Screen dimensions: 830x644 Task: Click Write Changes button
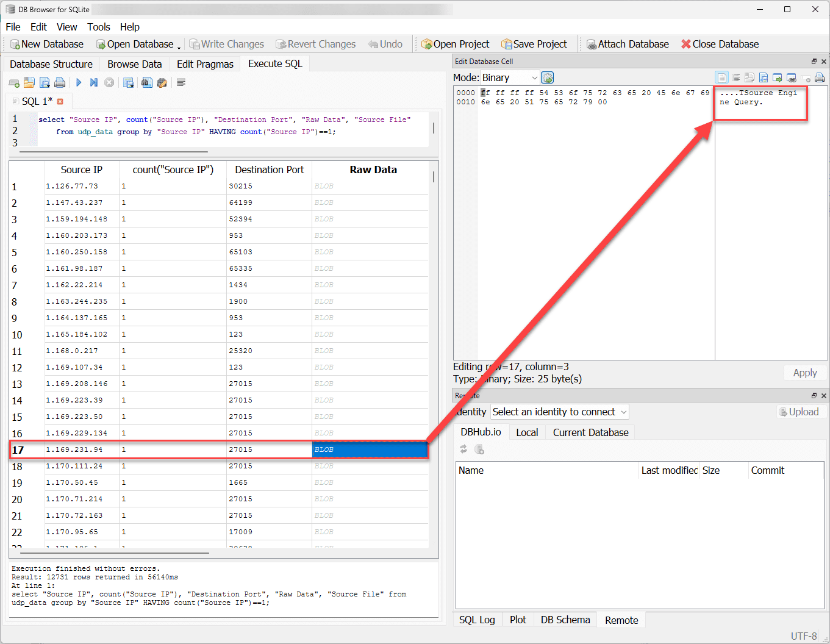click(x=226, y=44)
